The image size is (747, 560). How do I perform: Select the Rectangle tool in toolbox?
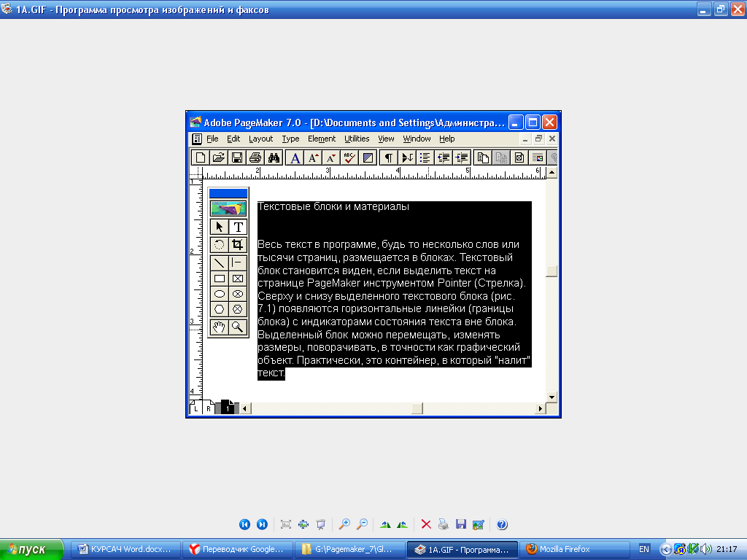(x=219, y=279)
